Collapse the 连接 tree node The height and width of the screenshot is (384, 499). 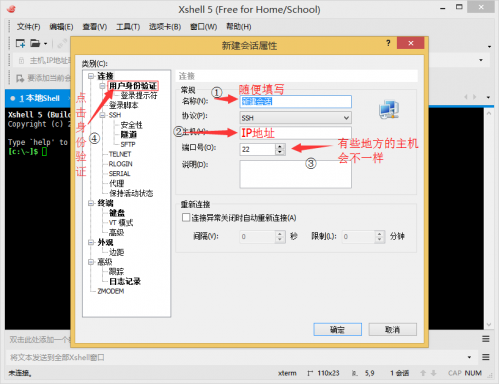point(91,76)
